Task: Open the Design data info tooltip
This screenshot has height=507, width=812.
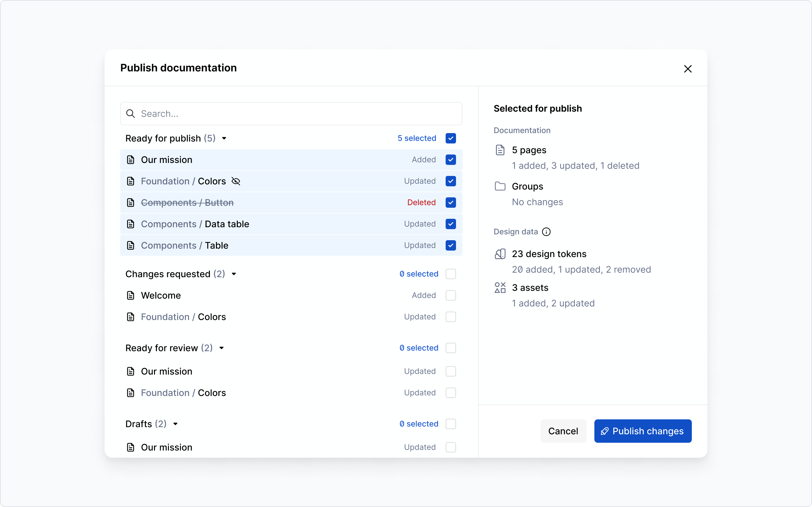Action: pyautogui.click(x=546, y=232)
